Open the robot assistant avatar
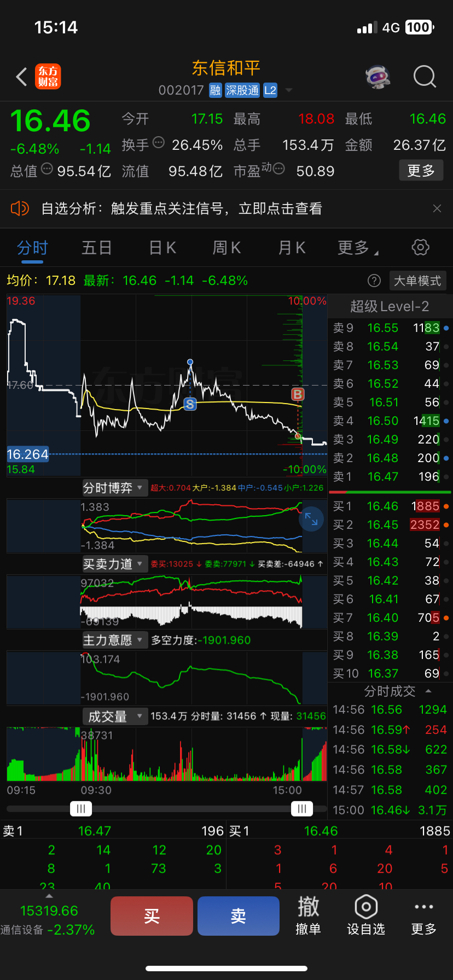Viewport: 453px width, 980px height. click(x=378, y=77)
